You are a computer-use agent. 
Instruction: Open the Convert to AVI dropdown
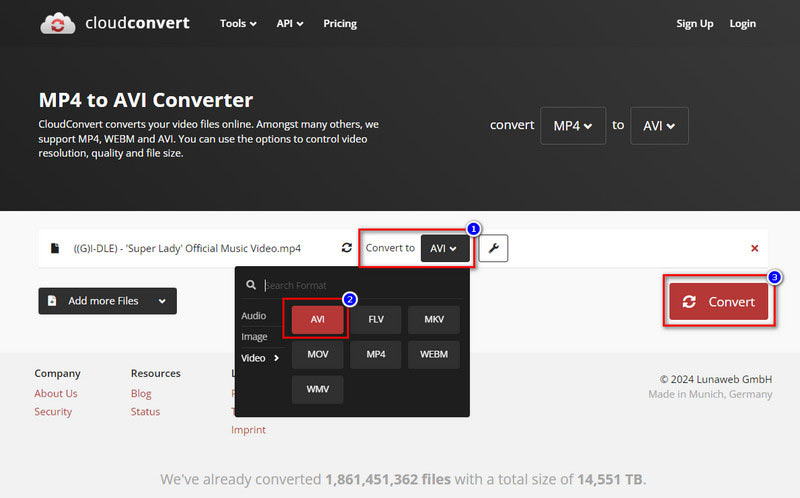tap(445, 248)
